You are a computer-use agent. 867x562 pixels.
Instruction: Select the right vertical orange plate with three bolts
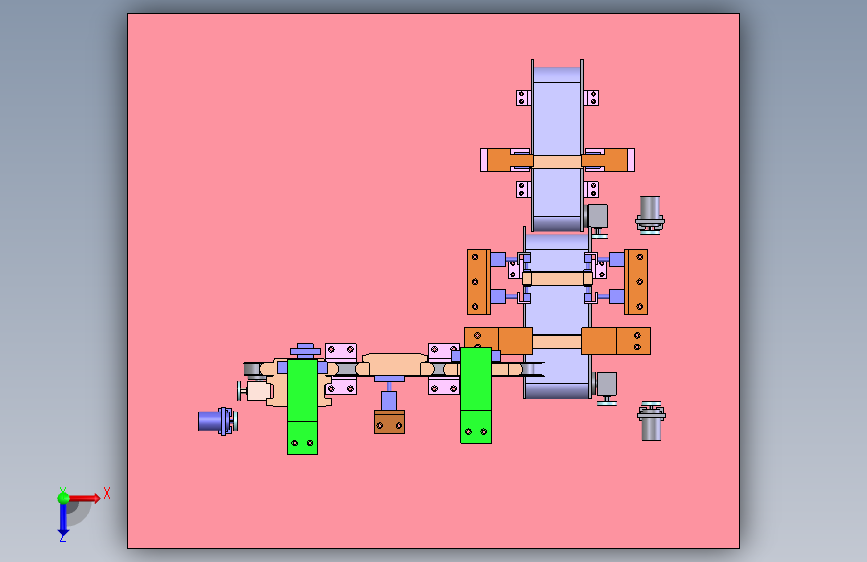point(636,282)
